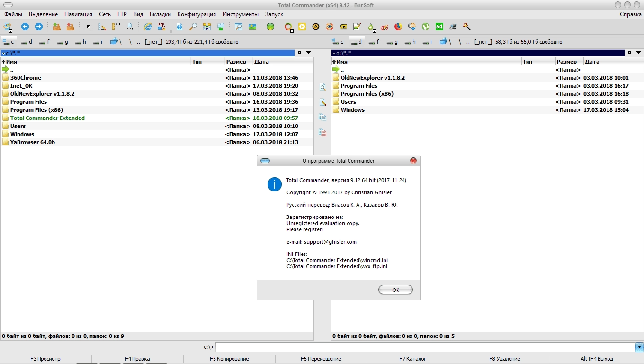This screenshot has height=364, width=644.
Task: Select the Total Commander Extended folder
Action: tap(47, 118)
